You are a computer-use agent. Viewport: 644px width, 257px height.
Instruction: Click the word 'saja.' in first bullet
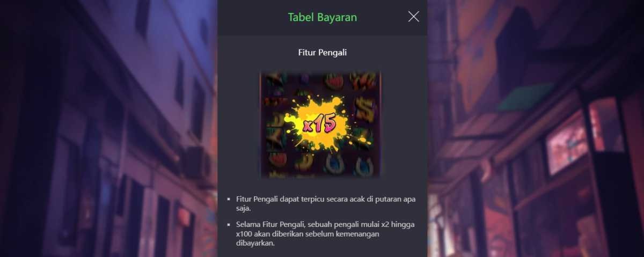pyautogui.click(x=244, y=209)
